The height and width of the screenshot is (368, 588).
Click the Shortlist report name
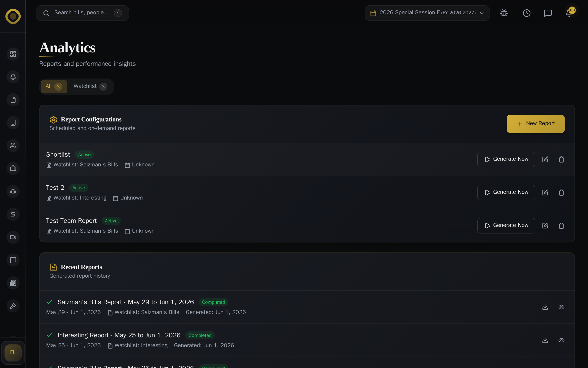click(58, 155)
